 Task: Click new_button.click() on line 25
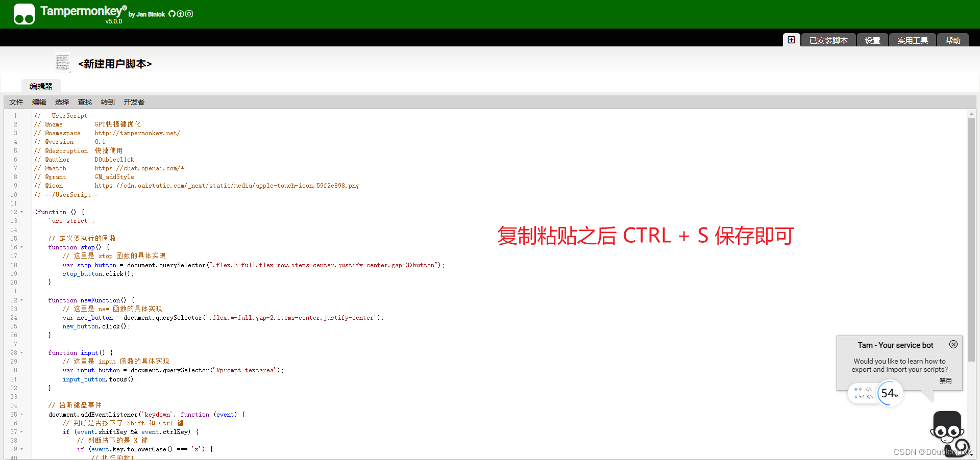96,326
